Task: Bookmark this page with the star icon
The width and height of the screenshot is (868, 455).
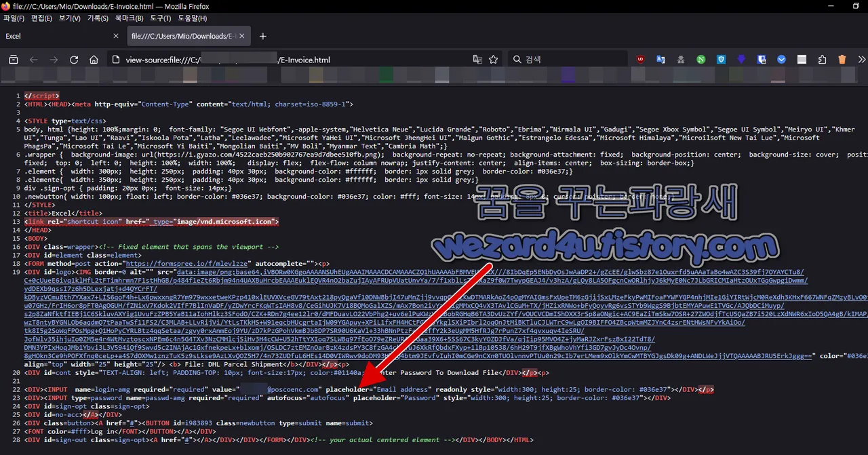Action: [x=494, y=60]
